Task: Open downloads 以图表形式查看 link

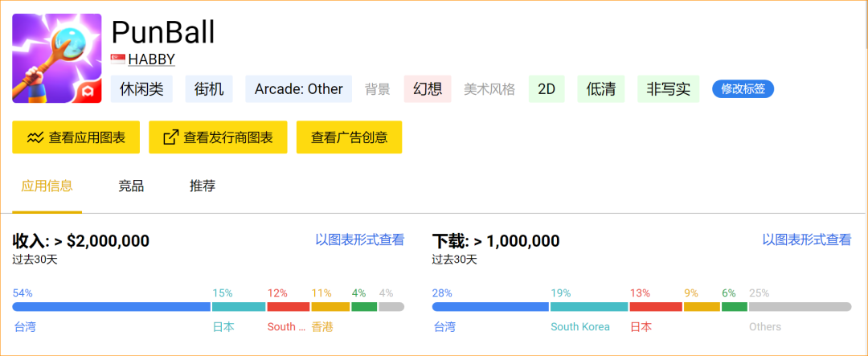Action: (807, 239)
